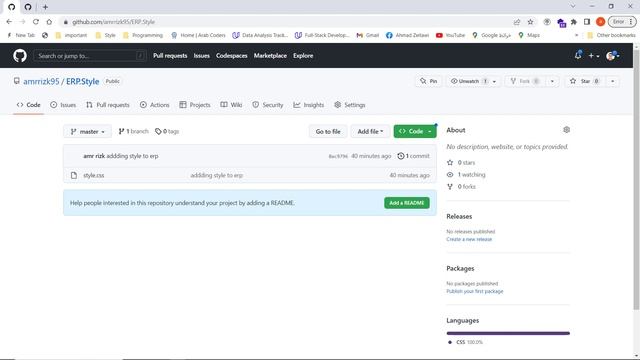Open the amr rizk author link

point(94,156)
